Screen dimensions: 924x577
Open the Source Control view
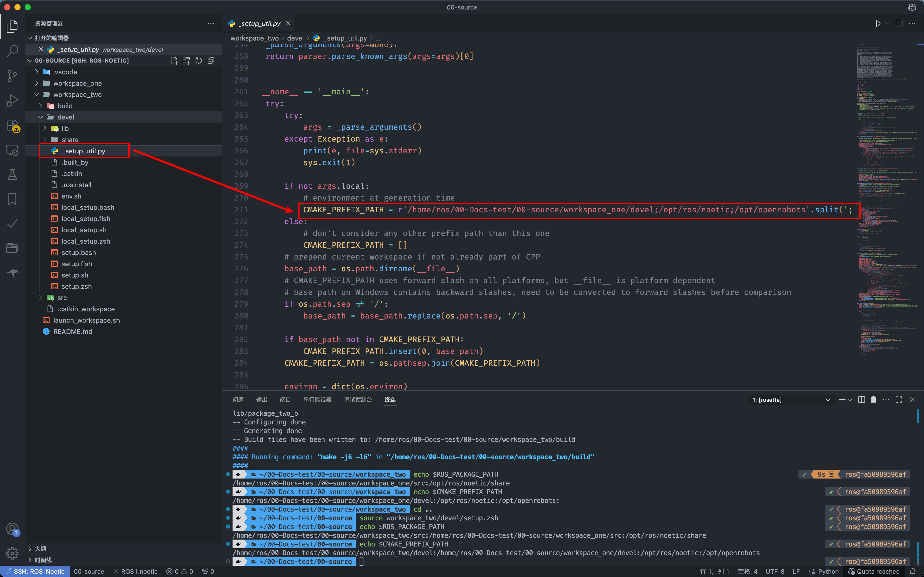coord(12,76)
